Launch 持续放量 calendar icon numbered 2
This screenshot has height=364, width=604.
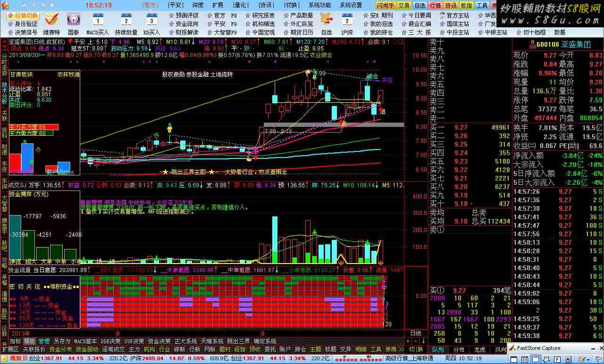tap(126, 20)
